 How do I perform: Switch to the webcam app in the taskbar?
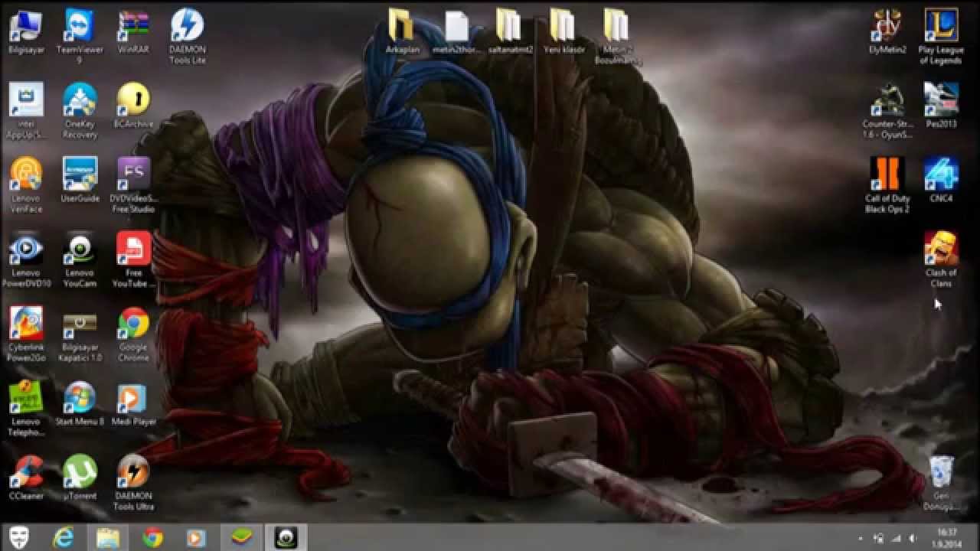tap(286, 537)
